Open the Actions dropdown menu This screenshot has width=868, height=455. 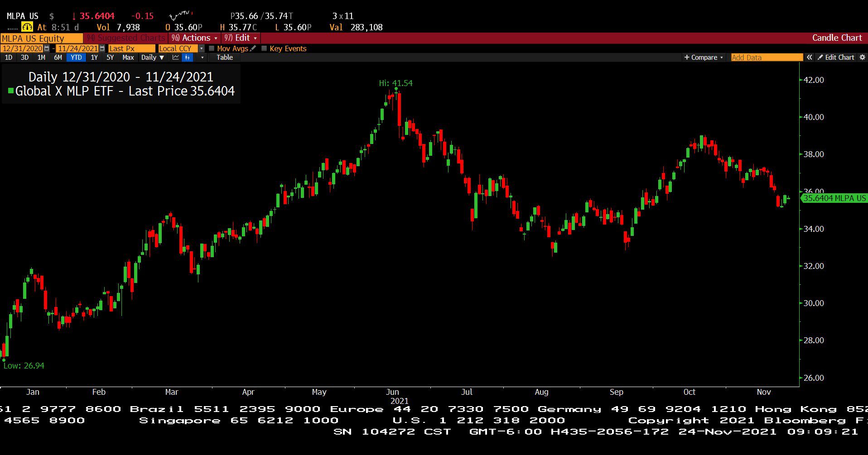click(x=194, y=38)
